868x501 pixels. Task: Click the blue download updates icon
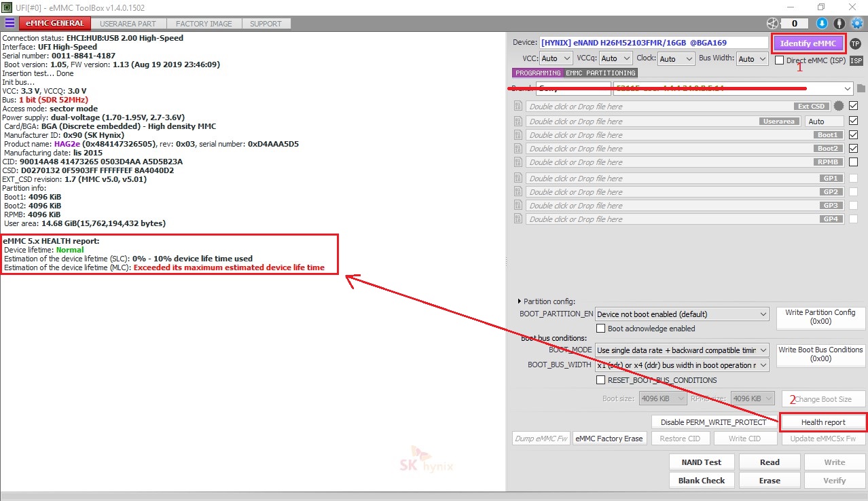822,24
